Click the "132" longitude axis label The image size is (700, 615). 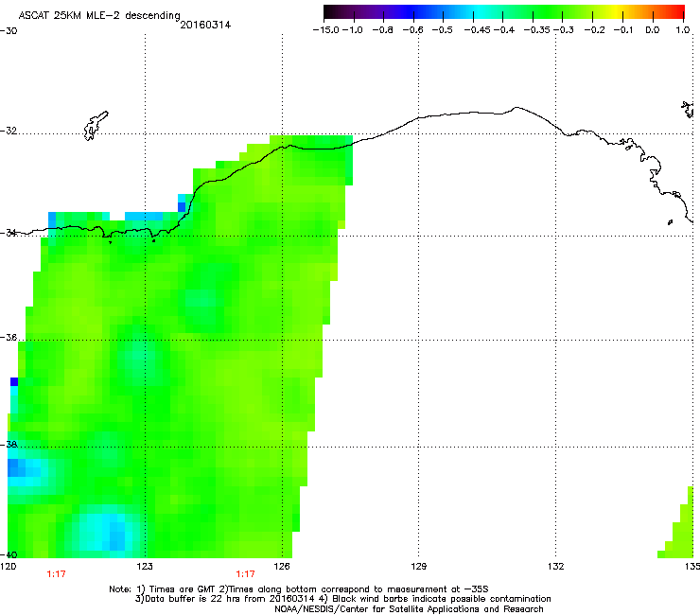coord(555,567)
